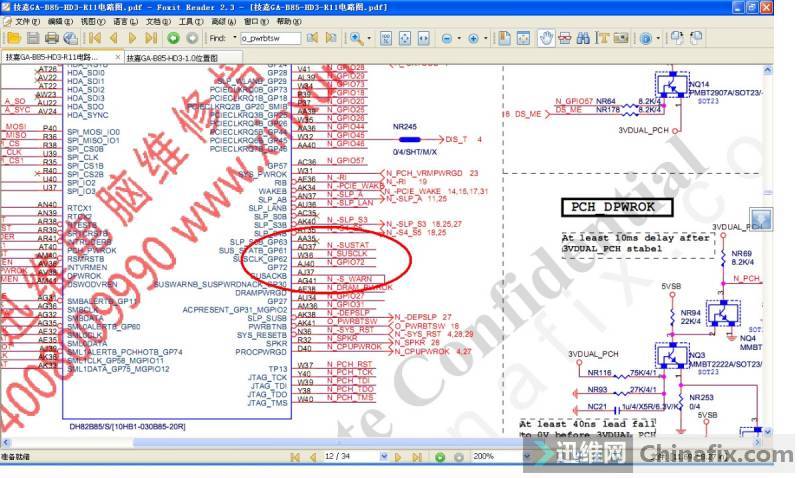Fit page to window icon
Image resolution: width=800 pixels, height=478 pixels.
pos(405,38)
